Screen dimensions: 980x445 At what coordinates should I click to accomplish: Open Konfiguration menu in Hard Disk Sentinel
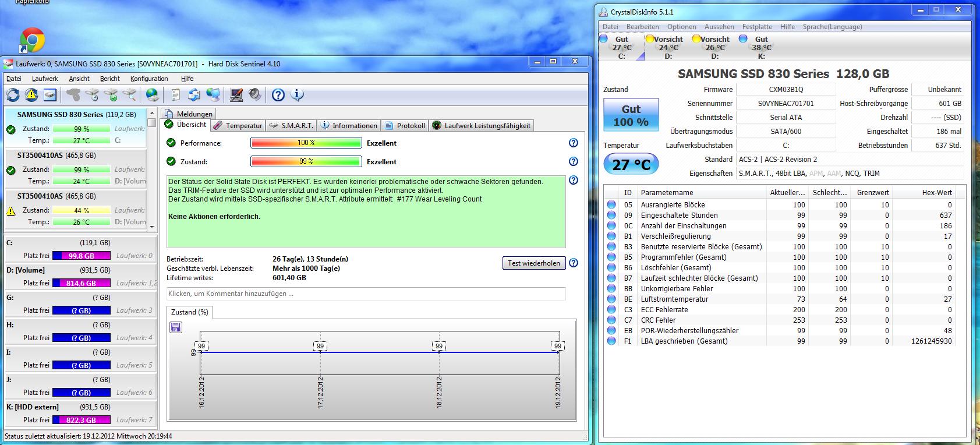[149, 79]
